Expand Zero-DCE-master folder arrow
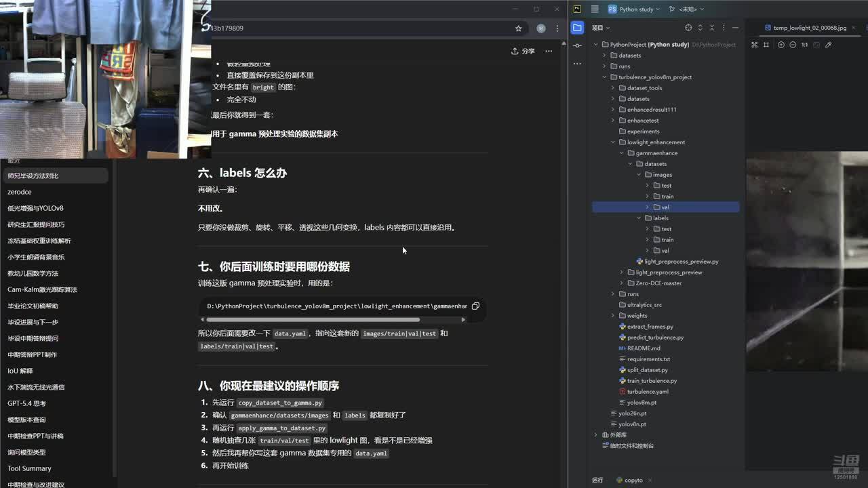Screen dimensions: 868x488 (x=622, y=283)
